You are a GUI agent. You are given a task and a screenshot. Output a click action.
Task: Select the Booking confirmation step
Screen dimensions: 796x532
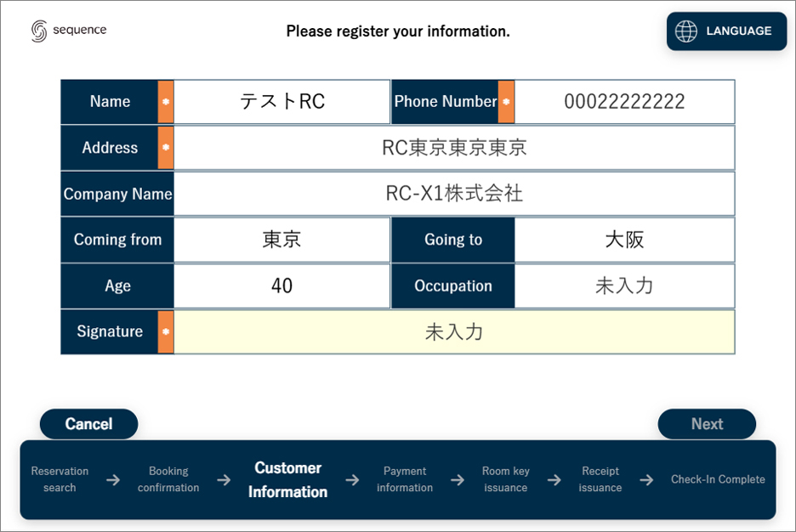(168, 480)
